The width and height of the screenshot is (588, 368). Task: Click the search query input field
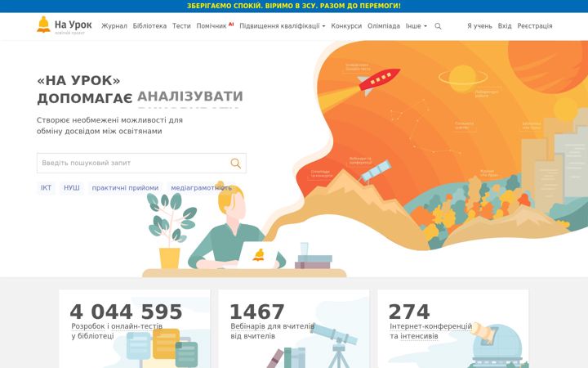coord(141,163)
